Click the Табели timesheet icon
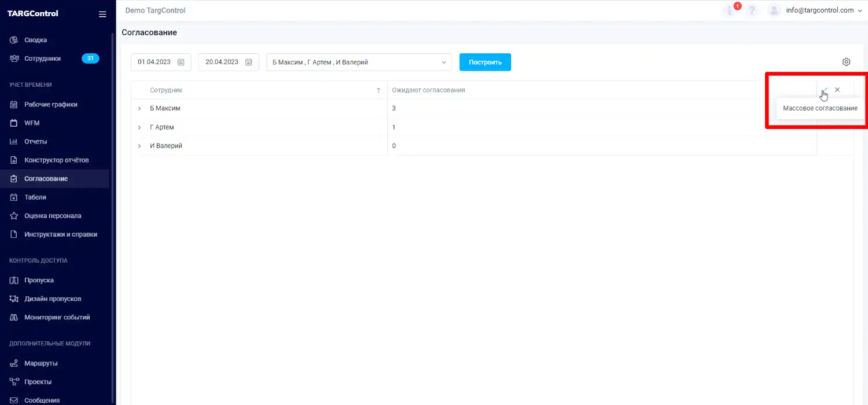Screen dimensions: 868x405 pos(14,197)
